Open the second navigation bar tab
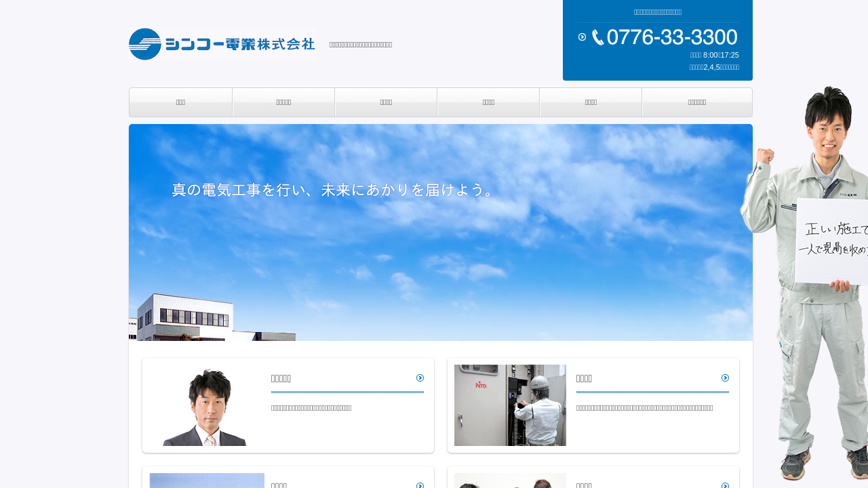This screenshot has height=488, width=868. pyautogui.click(x=283, y=102)
